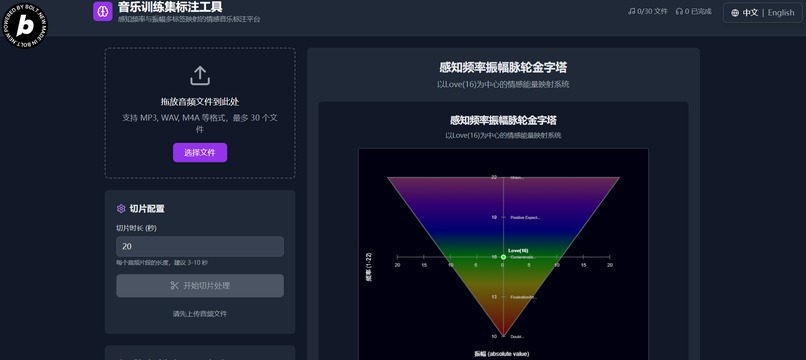The height and width of the screenshot is (360, 806).
Task: Click the 'Love(16)' chart label
Action: point(518,250)
